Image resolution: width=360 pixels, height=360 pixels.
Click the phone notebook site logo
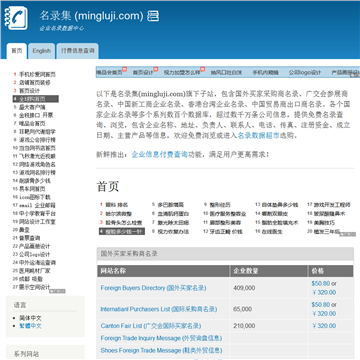coord(16,18)
